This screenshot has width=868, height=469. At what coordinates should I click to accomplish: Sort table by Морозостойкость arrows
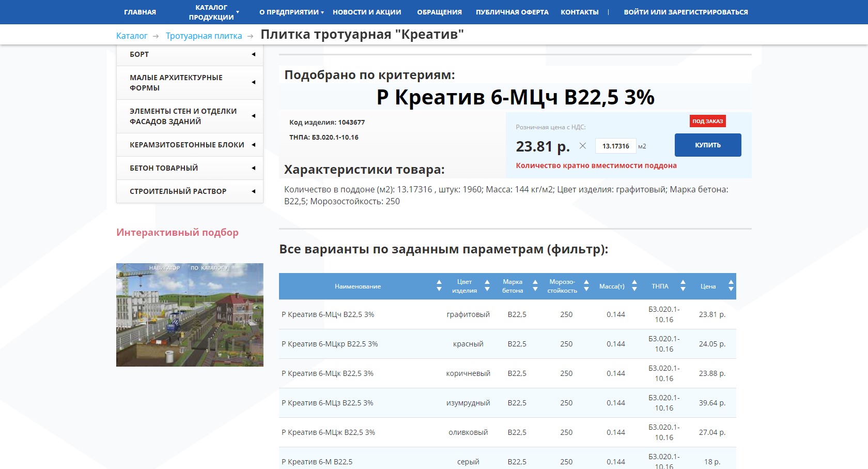tap(586, 286)
